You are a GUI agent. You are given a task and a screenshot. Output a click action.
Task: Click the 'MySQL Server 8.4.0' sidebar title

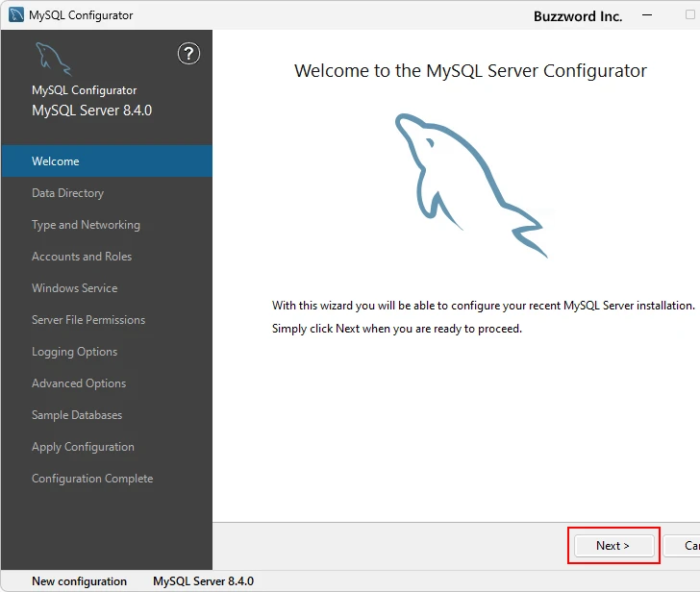92,111
